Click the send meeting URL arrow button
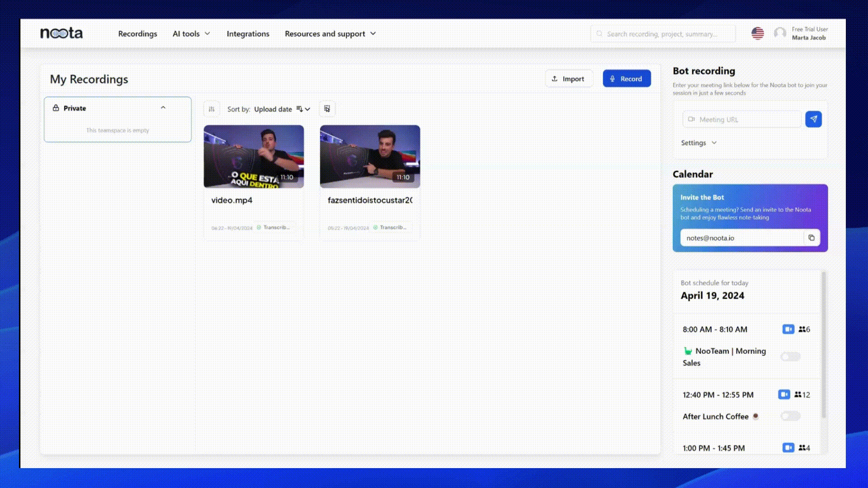Viewport: 868px width, 488px height. click(x=813, y=119)
